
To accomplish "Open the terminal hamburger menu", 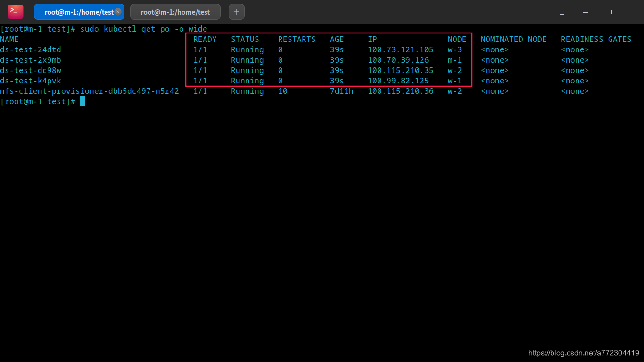I will click(562, 12).
